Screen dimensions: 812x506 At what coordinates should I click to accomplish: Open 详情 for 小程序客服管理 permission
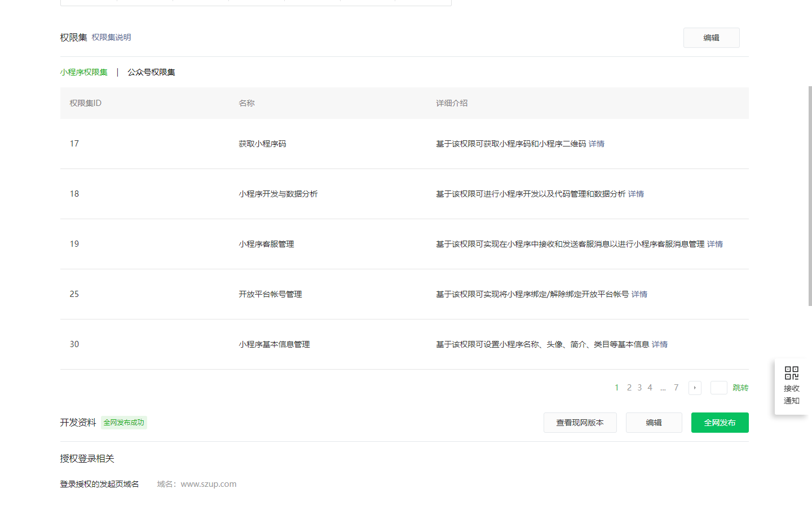pyautogui.click(x=715, y=244)
